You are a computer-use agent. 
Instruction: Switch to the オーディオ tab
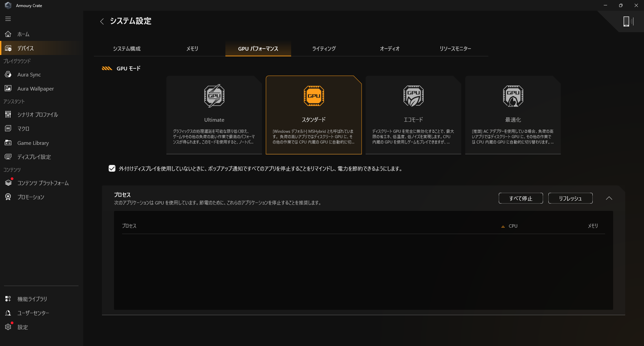(390, 49)
